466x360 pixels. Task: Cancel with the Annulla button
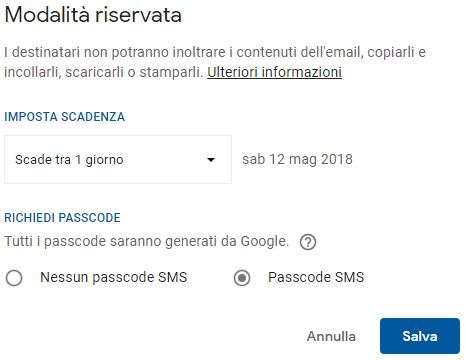pyautogui.click(x=331, y=336)
